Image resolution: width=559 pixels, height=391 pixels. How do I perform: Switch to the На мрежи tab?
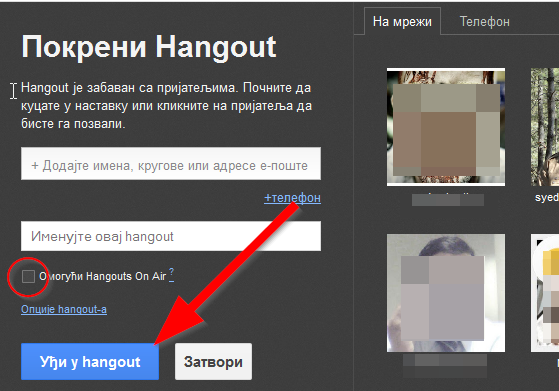402,22
